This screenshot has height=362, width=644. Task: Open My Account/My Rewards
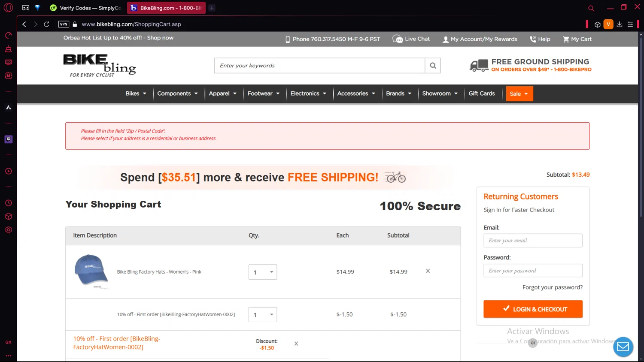click(x=480, y=39)
